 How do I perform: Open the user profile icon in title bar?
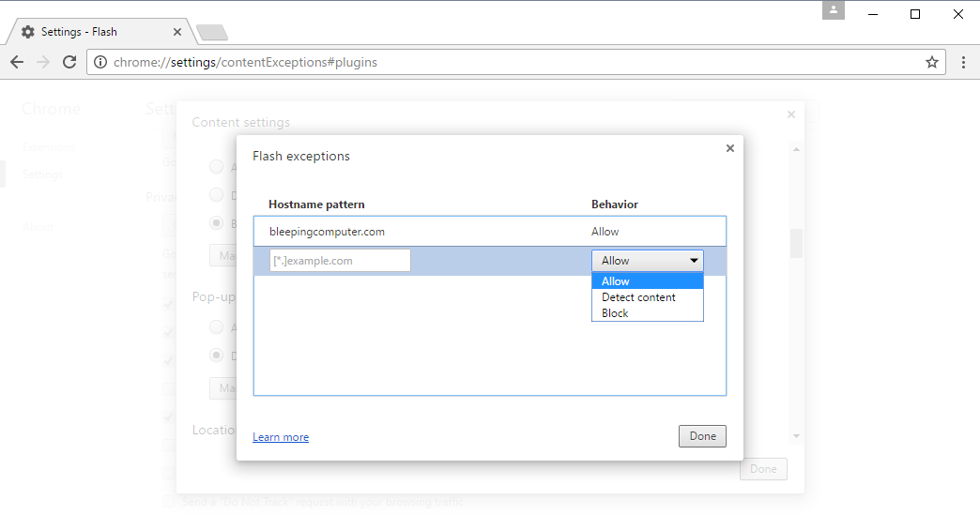(x=834, y=10)
